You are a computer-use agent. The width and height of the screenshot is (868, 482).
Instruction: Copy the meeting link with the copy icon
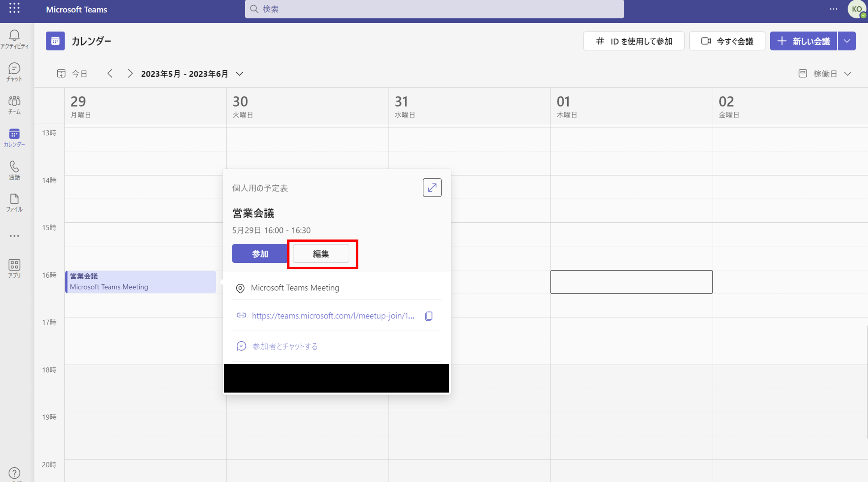pos(429,316)
